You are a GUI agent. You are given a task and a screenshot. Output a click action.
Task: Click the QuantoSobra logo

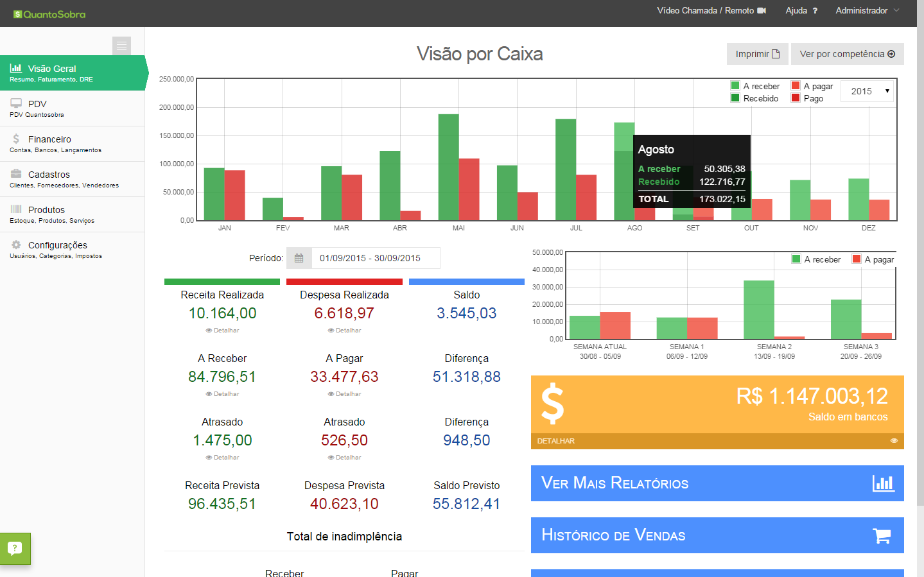click(x=49, y=14)
